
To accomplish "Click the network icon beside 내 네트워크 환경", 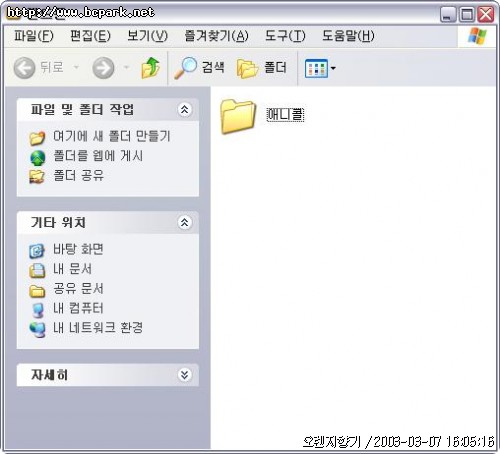I will (37, 330).
